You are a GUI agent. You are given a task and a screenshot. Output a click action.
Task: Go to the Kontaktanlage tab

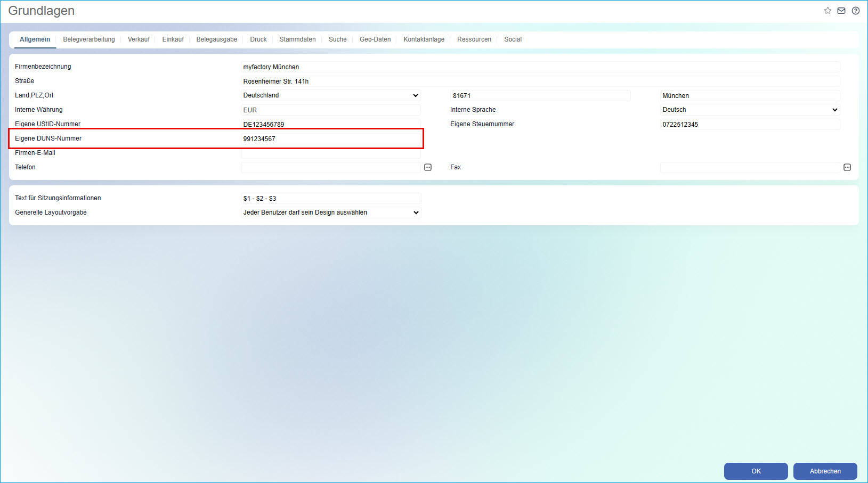(x=424, y=39)
